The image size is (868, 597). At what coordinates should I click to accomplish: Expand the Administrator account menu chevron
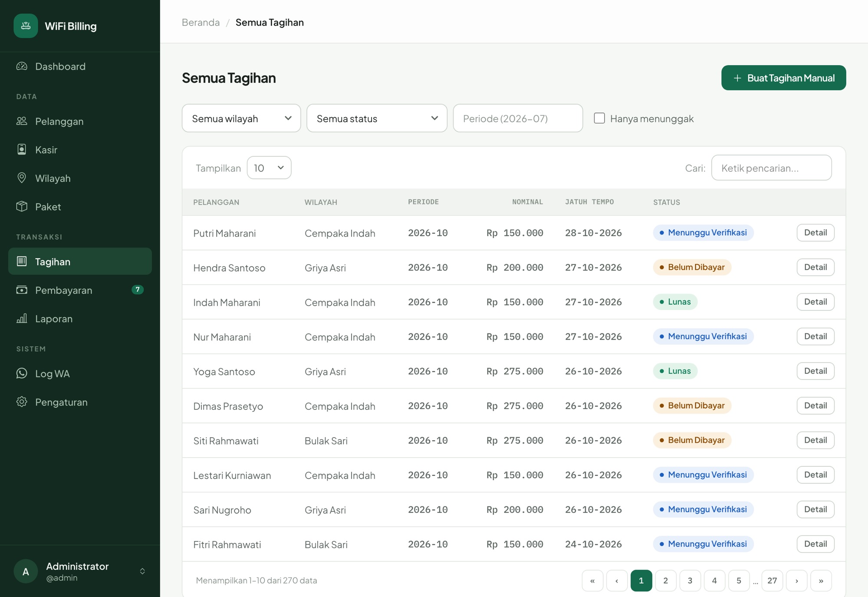142,571
